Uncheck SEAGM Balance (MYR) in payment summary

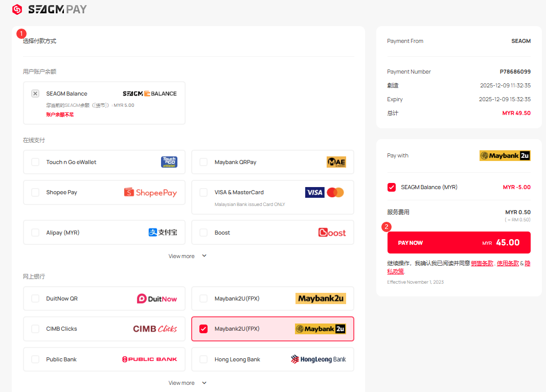point(392,187)
